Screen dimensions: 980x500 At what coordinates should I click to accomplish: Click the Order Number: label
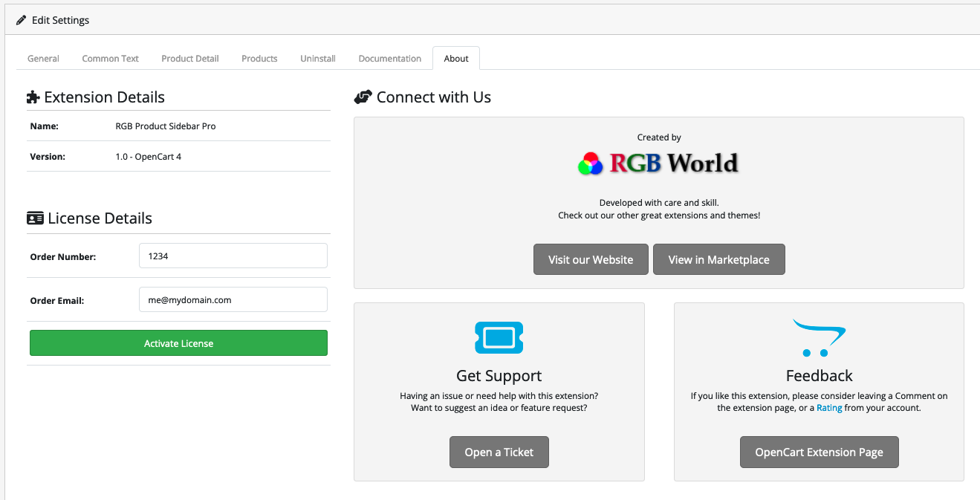click(63, 257)
